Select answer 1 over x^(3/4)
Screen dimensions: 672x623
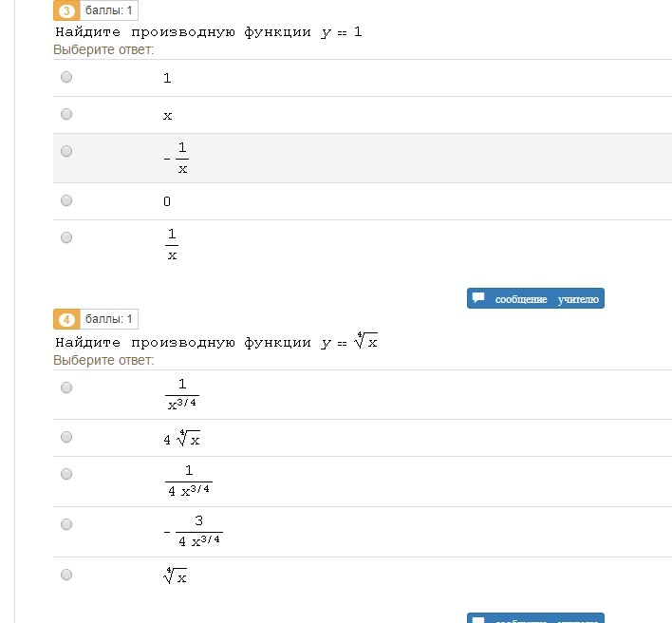(66, 387)
